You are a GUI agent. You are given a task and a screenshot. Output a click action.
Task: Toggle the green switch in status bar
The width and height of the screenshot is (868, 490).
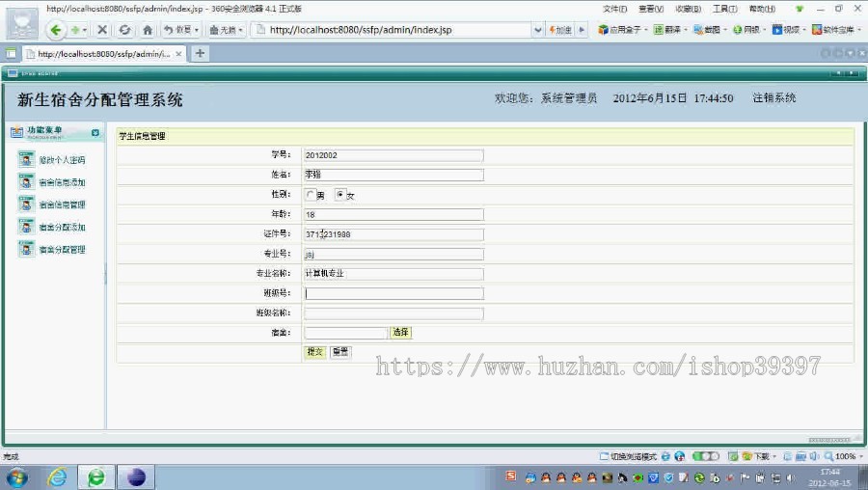pyautogui.click(x=705, y=456)
